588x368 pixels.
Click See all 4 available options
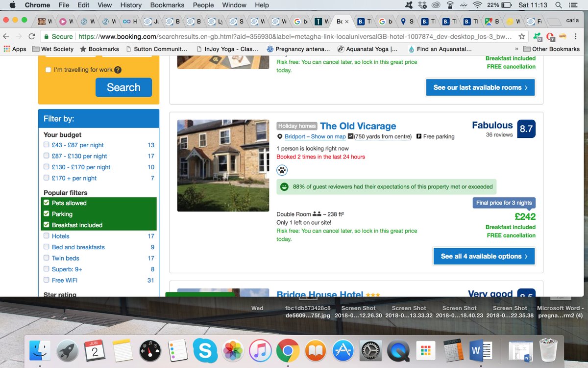coord(484,256)
